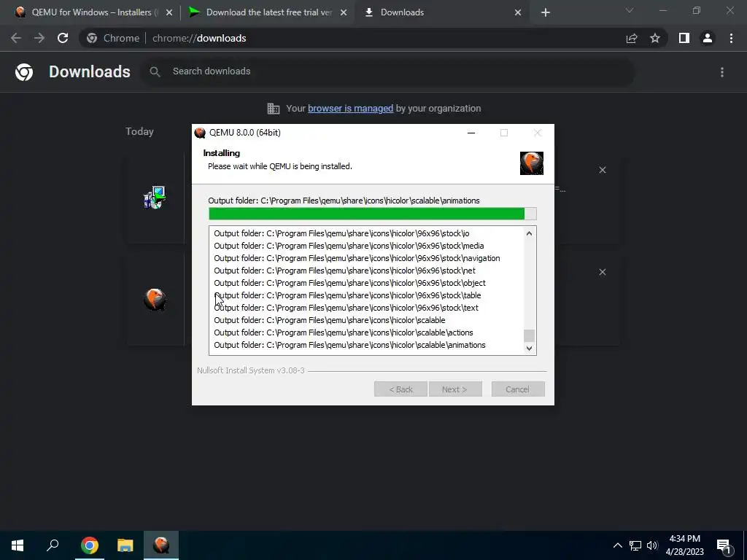Screen dimensions: 747x560
Task: Open File Explorer from the taskbar
Action: pyautogui.click(x=125, y=545)
